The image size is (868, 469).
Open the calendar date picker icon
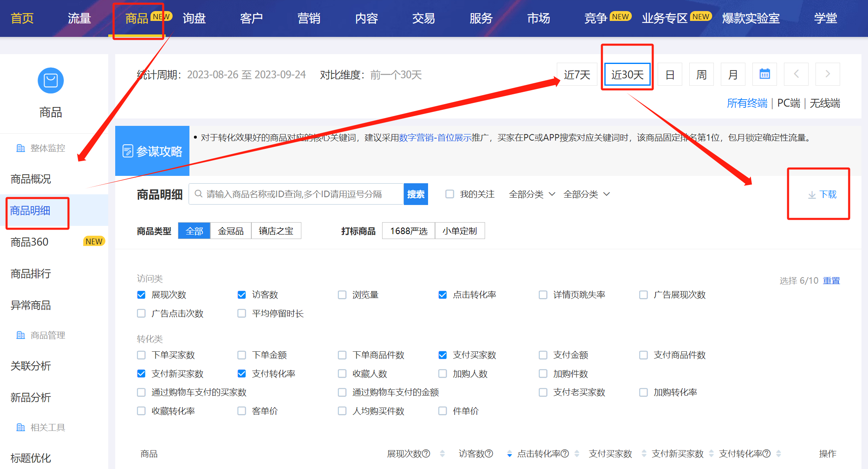[764, 74]
